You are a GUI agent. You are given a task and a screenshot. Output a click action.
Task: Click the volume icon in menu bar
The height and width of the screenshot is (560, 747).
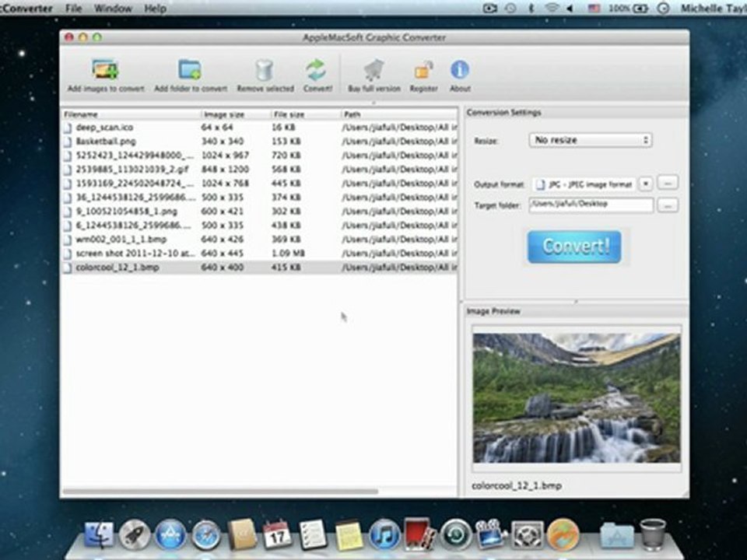[x=570, y=8]
